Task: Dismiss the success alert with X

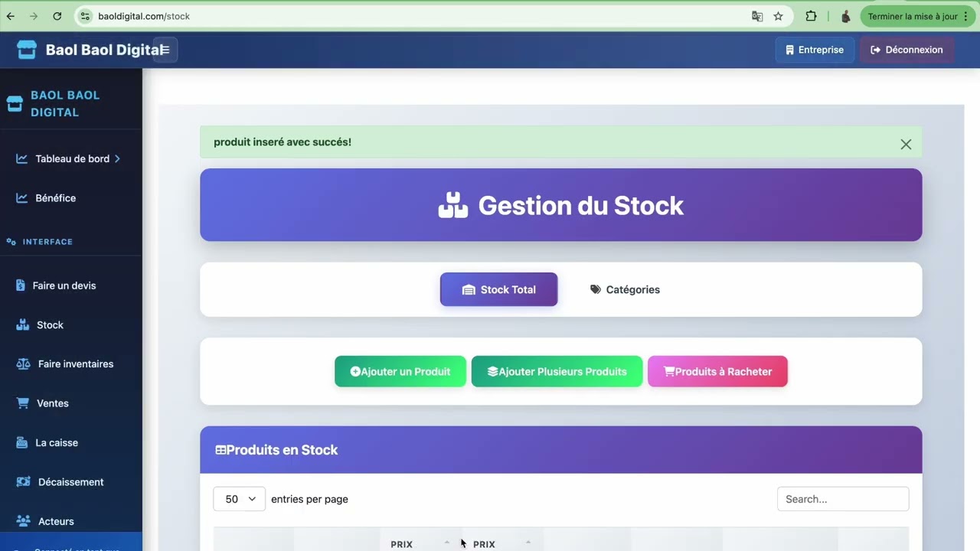Action: point(906,144)
